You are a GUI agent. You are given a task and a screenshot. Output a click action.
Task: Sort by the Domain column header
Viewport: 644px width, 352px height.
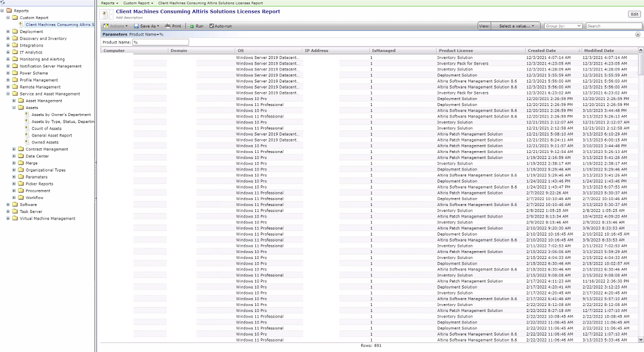202,50
